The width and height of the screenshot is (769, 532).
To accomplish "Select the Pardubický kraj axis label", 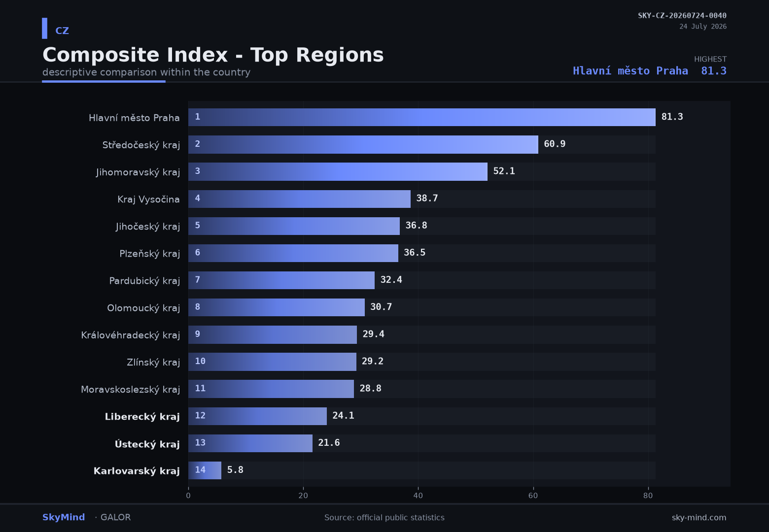I will pyautogui.click(x=144, y=280).
